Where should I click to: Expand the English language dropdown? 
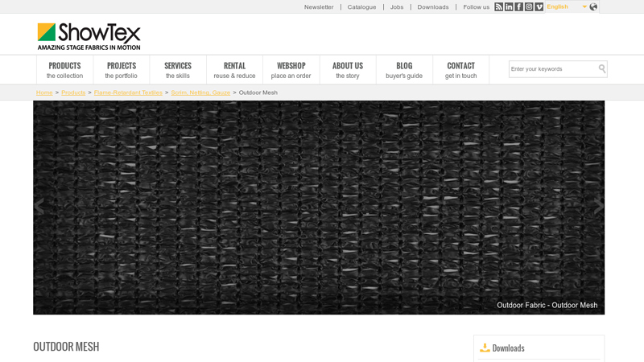[x=567, y=7]
